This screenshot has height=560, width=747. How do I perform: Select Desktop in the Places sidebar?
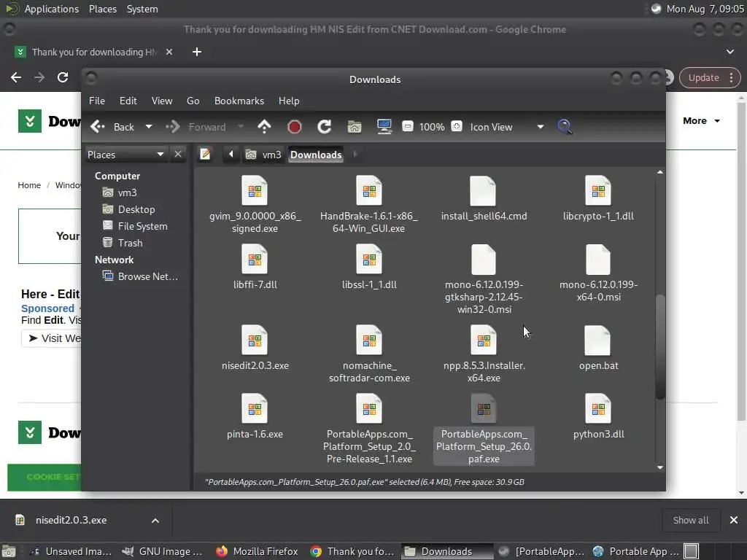coord(138,209)
